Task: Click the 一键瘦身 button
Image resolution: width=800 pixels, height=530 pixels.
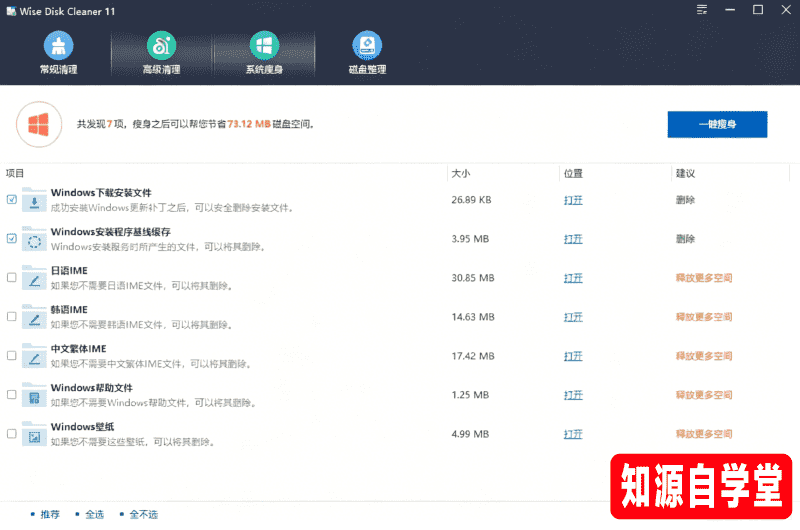Action: click(717, 124)
